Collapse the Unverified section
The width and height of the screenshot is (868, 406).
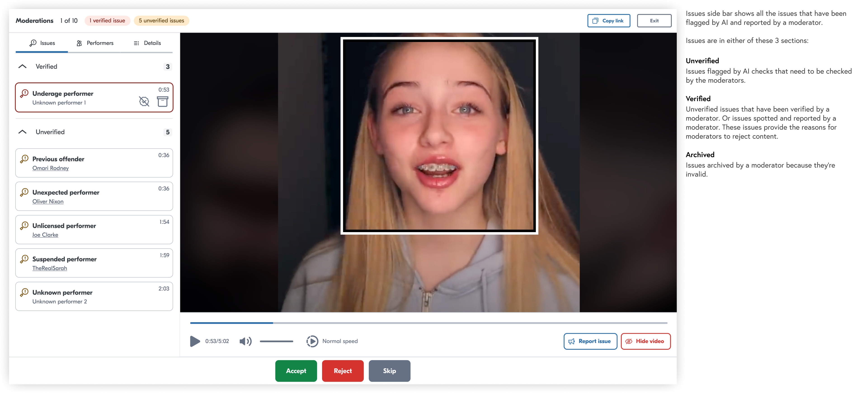click(22, 132)
